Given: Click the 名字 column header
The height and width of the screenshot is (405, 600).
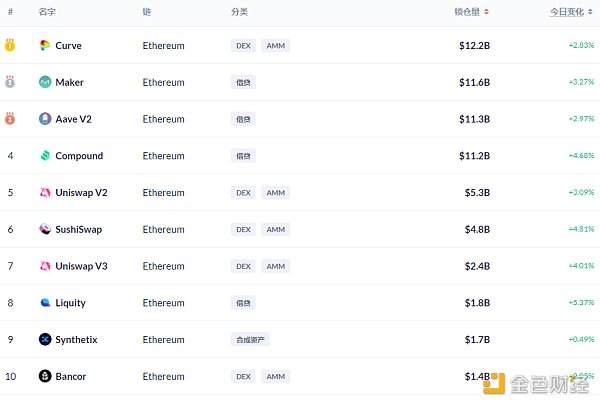Looking at the screenshot, I should click(x=47, y=12).
